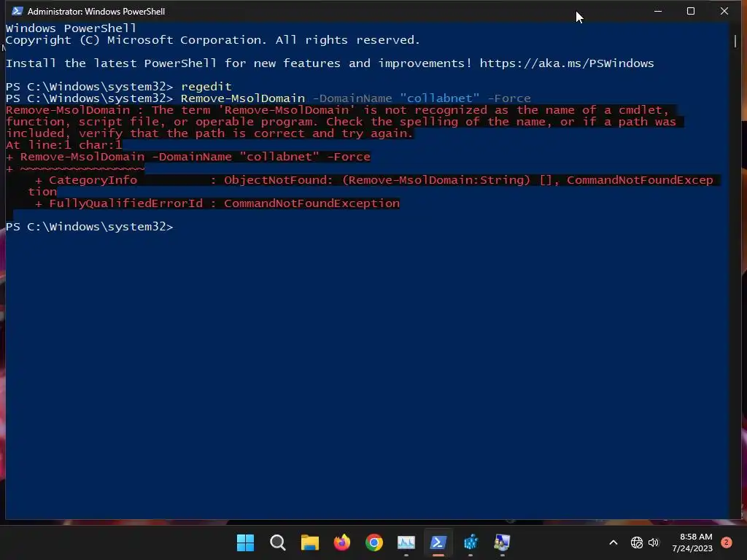Open the Windows Start menu
747x560 pixels.
tap(245, 542)
